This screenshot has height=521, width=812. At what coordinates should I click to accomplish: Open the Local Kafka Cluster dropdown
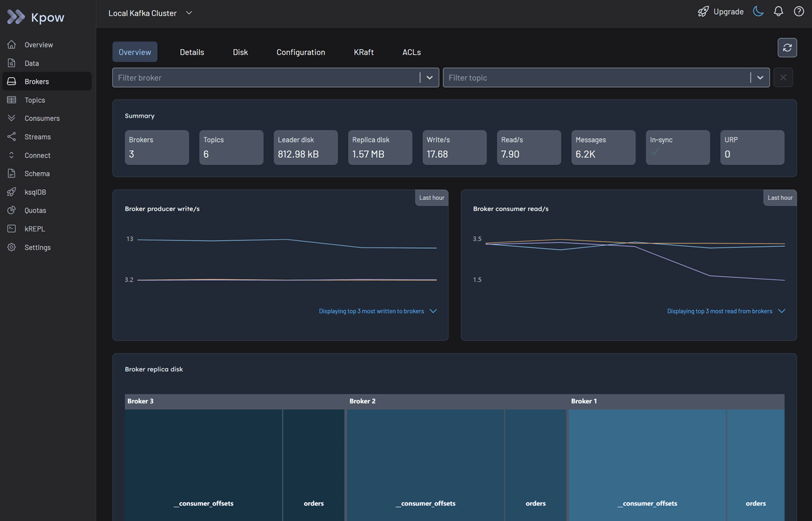151,13
